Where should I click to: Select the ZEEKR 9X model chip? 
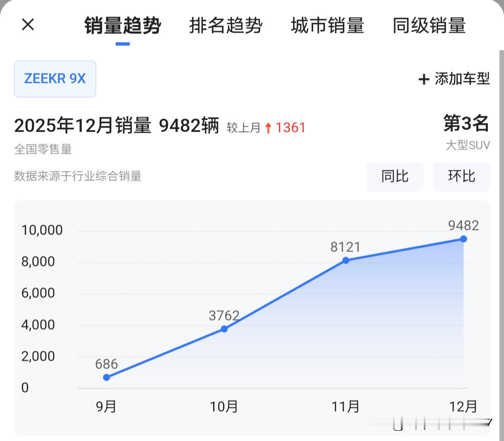(x=55, y=79)
